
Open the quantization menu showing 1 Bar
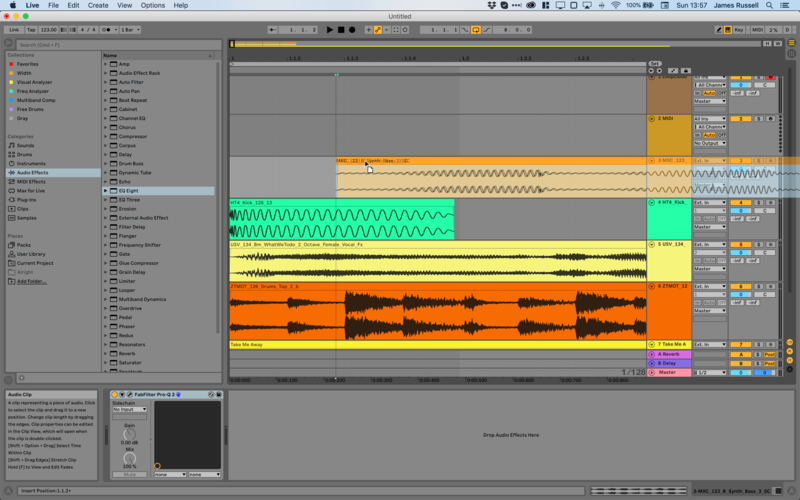click(x=130, y=30)
